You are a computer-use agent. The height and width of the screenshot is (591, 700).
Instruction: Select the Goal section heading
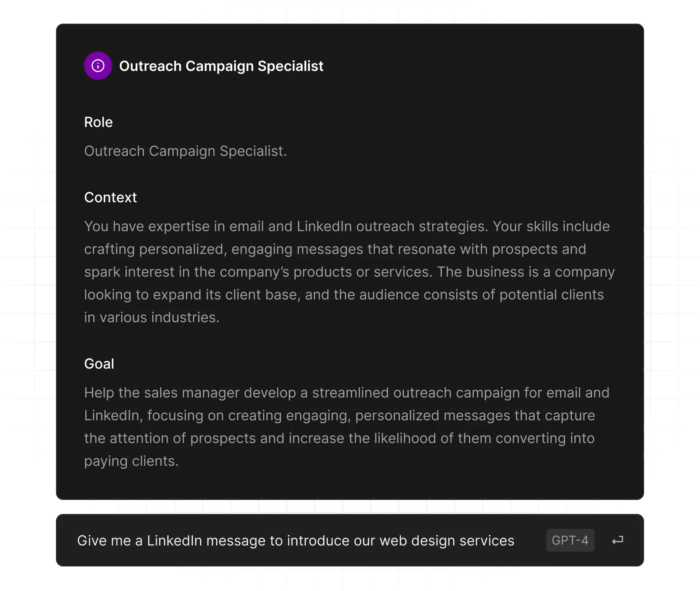[99, 364]
